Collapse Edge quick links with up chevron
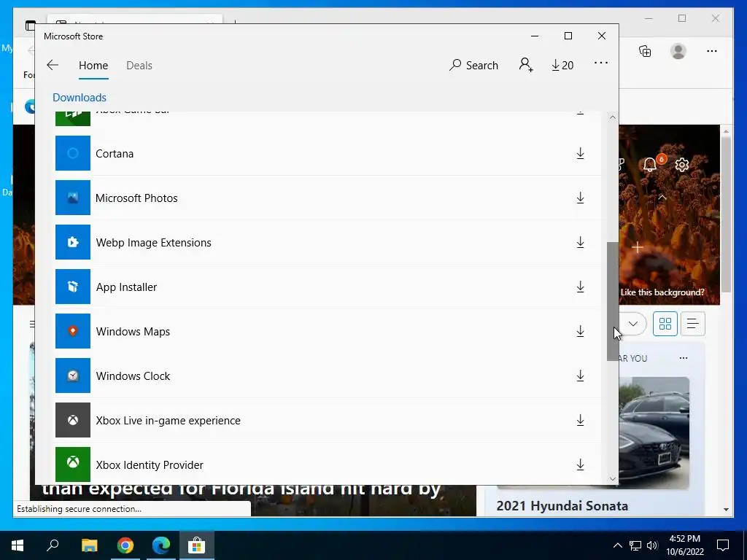747x560 pixels. 662,197
